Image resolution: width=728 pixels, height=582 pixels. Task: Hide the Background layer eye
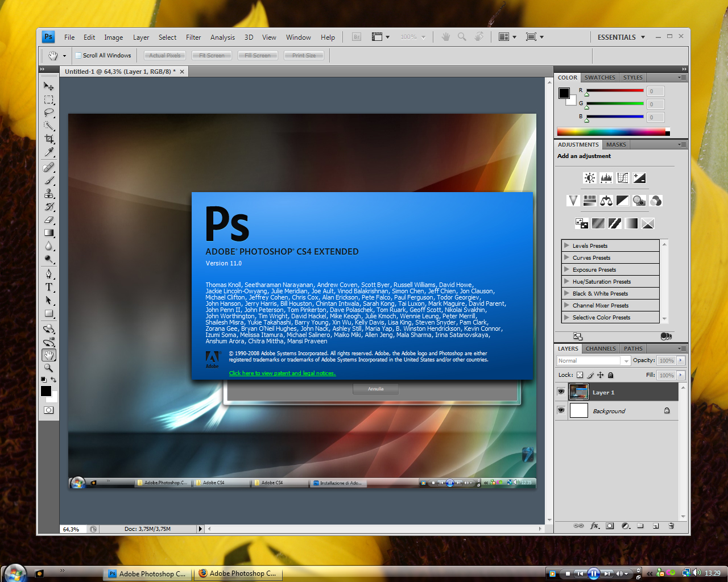(x=561, y=410)
